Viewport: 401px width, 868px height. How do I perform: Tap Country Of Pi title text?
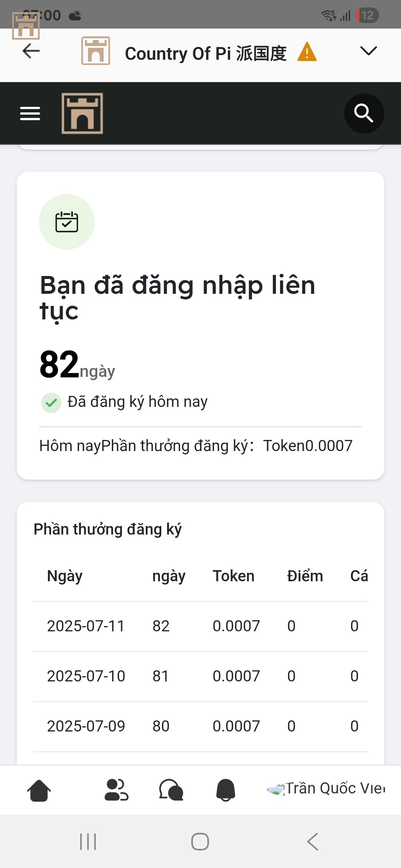click(206, 53)
